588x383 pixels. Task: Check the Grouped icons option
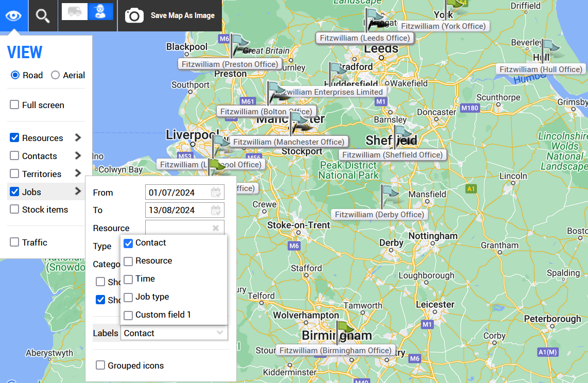point(100,365)
